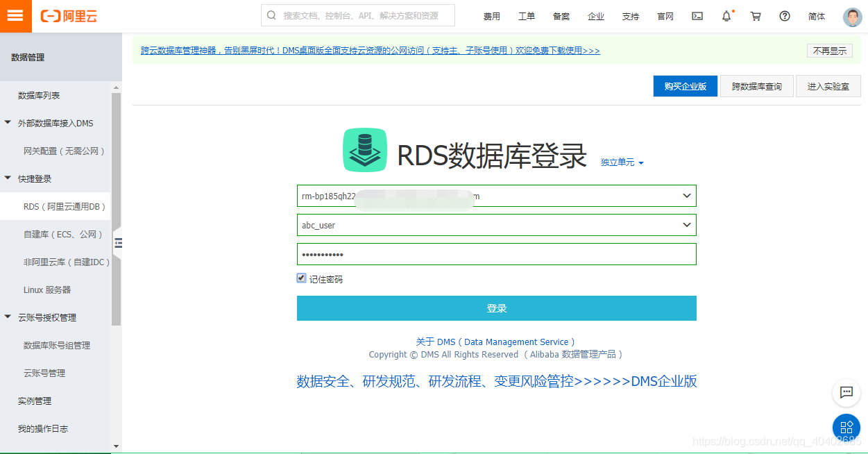Open the help question mark icon

coord(785,16)
